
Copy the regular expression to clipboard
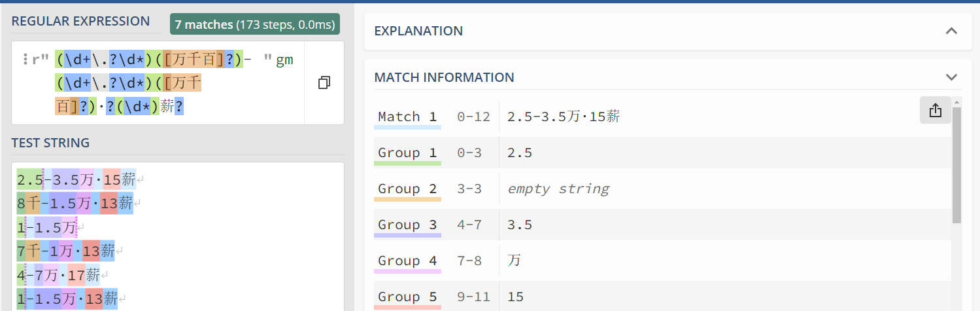(324, 82)
